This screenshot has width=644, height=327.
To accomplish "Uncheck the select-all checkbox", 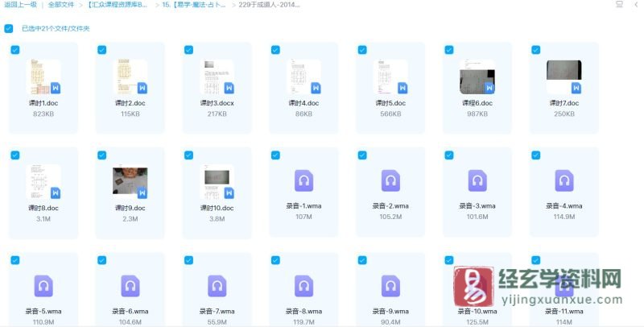I will [x=9, y=28].
